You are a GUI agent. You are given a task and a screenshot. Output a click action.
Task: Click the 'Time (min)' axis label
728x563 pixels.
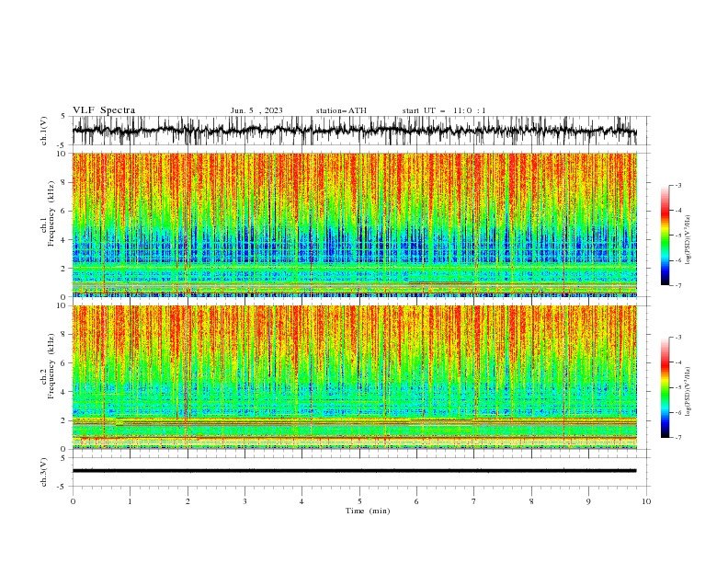(x=368, y=511)
